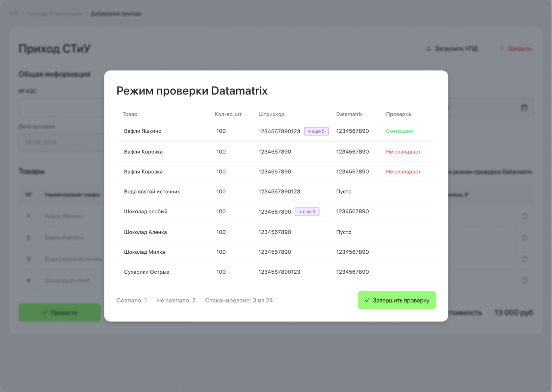Screen dimensions: 552x392
Task: Click the 'Не совпало: 2' counter
Action: (176, 300)
